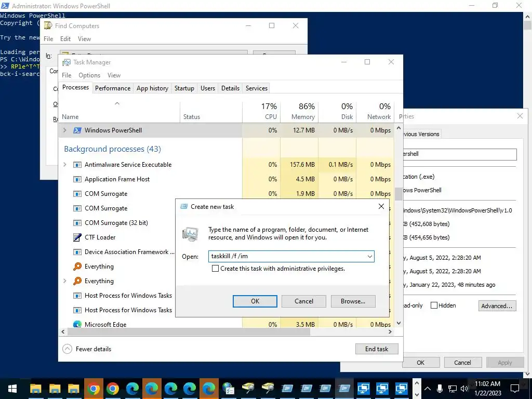Image resolution: width=532 pixels, height=399 pixels.
Task: Open the Options menu in Task Manager
Action: [x=89, y=75]
